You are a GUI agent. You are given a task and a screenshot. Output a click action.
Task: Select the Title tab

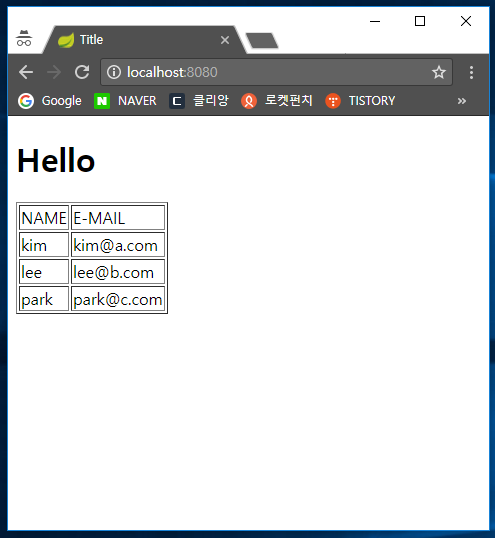tap(144, 40)
